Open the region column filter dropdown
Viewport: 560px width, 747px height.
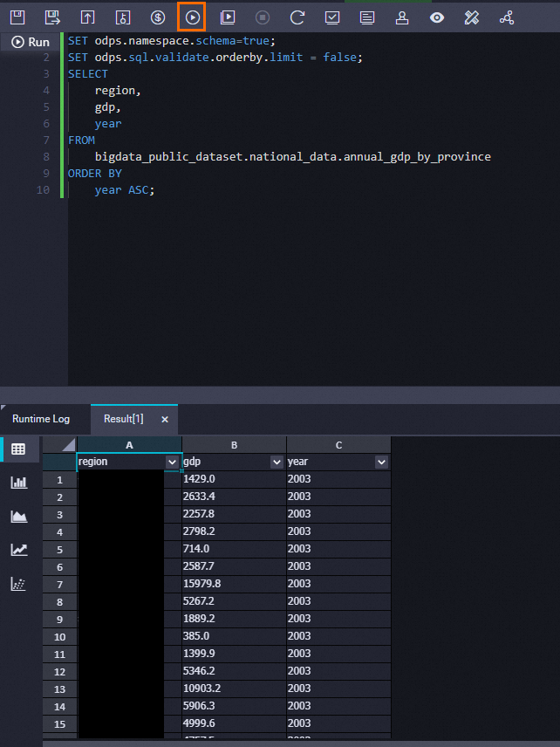(172, 463)
